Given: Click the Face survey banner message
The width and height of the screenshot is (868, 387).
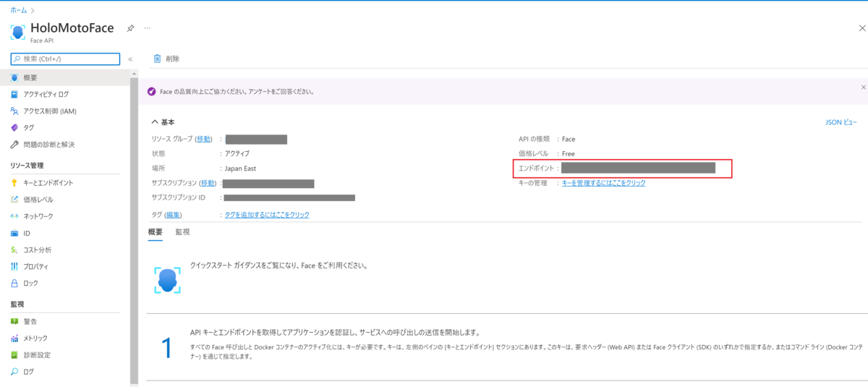Looking at the screenshot, I should pos(237,92).
